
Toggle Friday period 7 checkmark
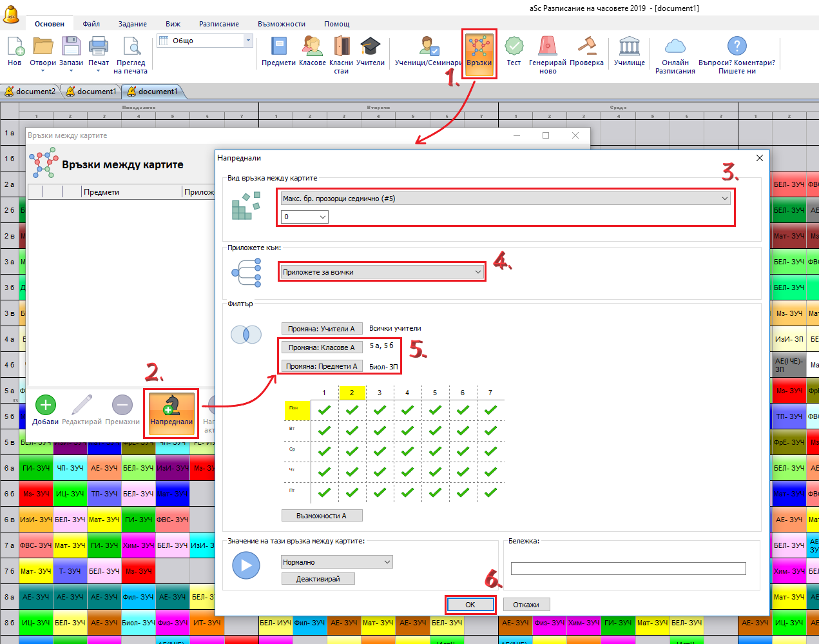[x=490, y=493]
